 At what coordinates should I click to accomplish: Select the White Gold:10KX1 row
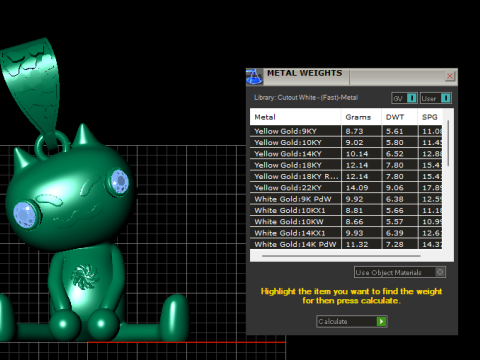(346, 210)
